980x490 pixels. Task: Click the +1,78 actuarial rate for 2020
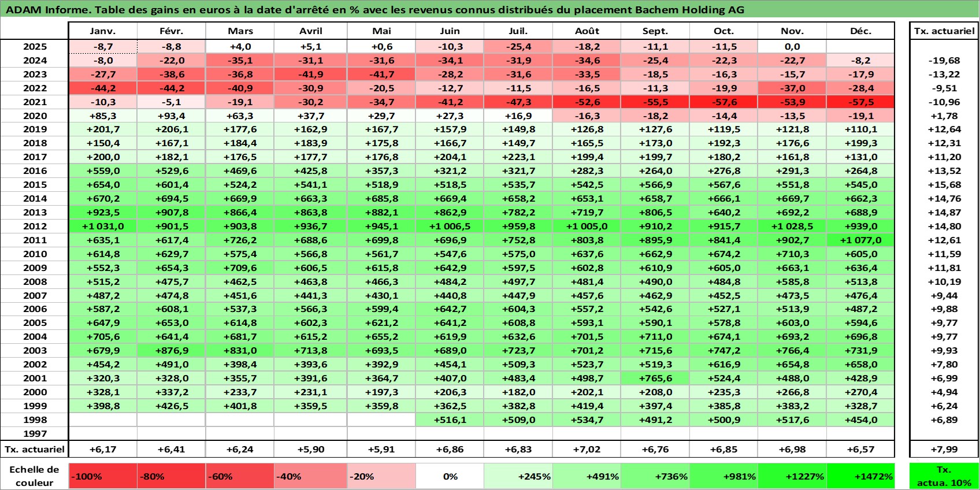click(x=944, y=116)
